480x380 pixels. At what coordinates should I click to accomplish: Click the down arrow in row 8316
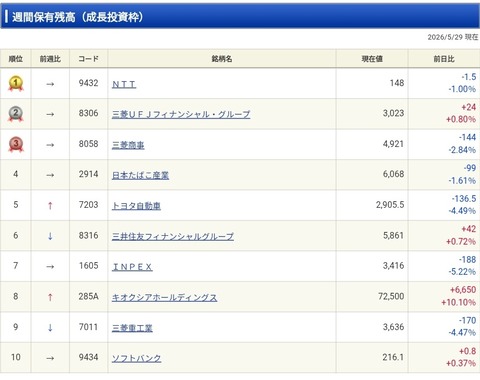coord(50,236)
